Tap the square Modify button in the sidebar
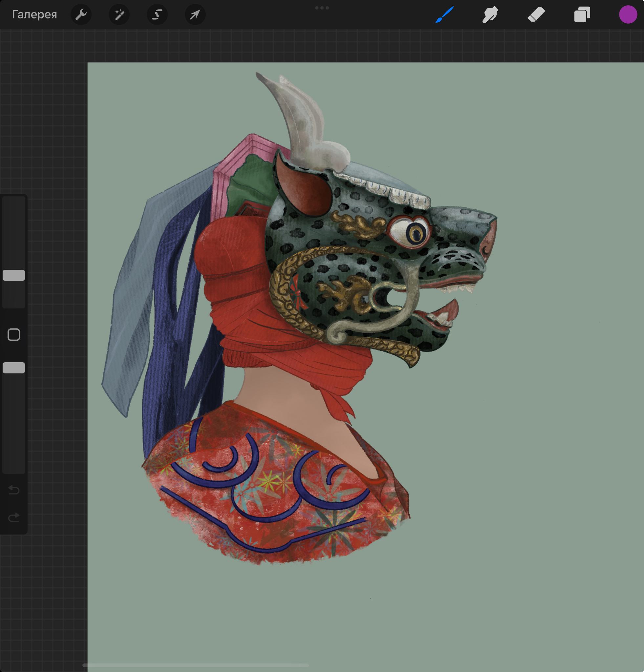The width and height of the screenshot is (644, 672). pos(14,335)
